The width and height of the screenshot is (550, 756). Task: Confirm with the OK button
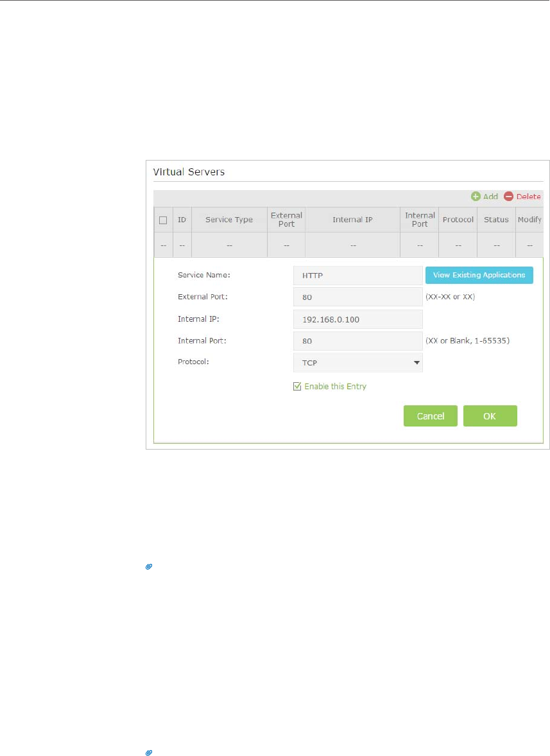pos(490,416)
